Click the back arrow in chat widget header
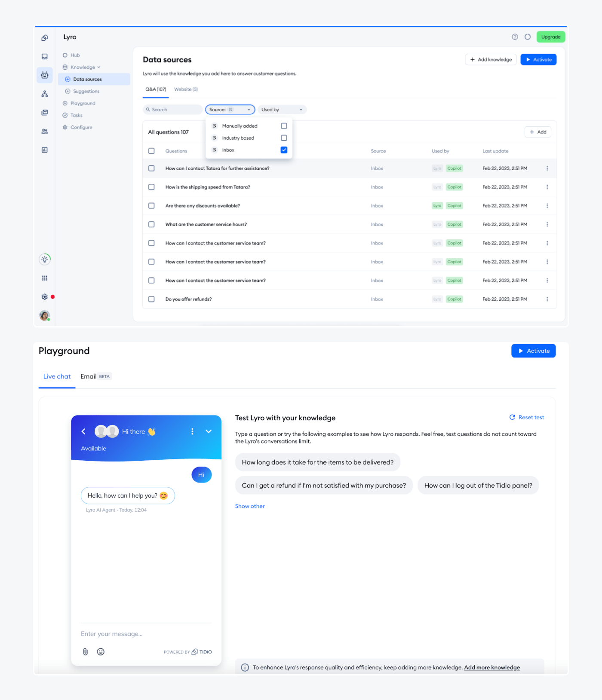Viewport: 602px width, 700px height. (x=83, y=431)
